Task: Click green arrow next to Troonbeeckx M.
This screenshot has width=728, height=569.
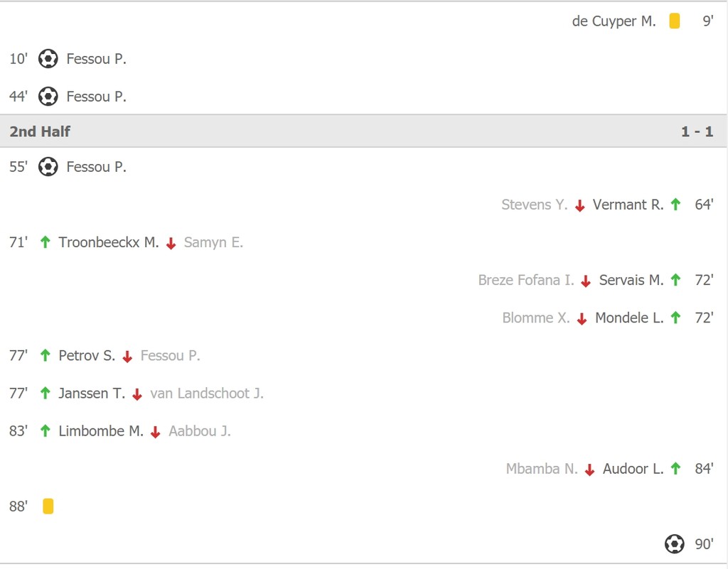Action: pyautogui.click(x=45, y=242)
